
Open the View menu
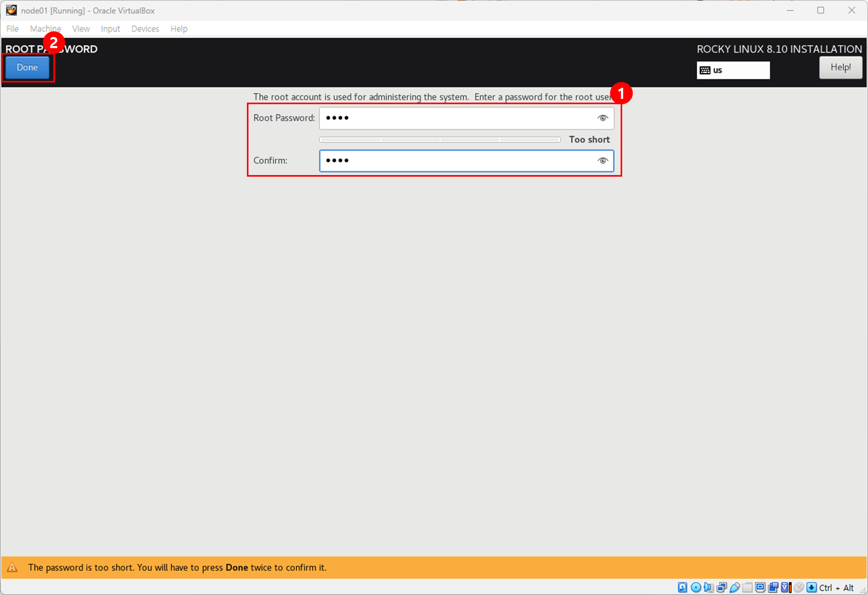[x=81, y=29]
